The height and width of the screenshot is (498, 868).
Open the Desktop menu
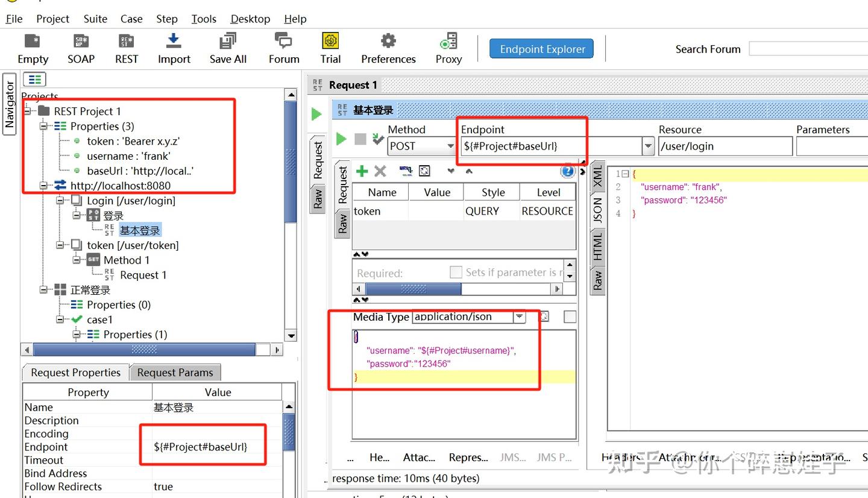point(250,19)
